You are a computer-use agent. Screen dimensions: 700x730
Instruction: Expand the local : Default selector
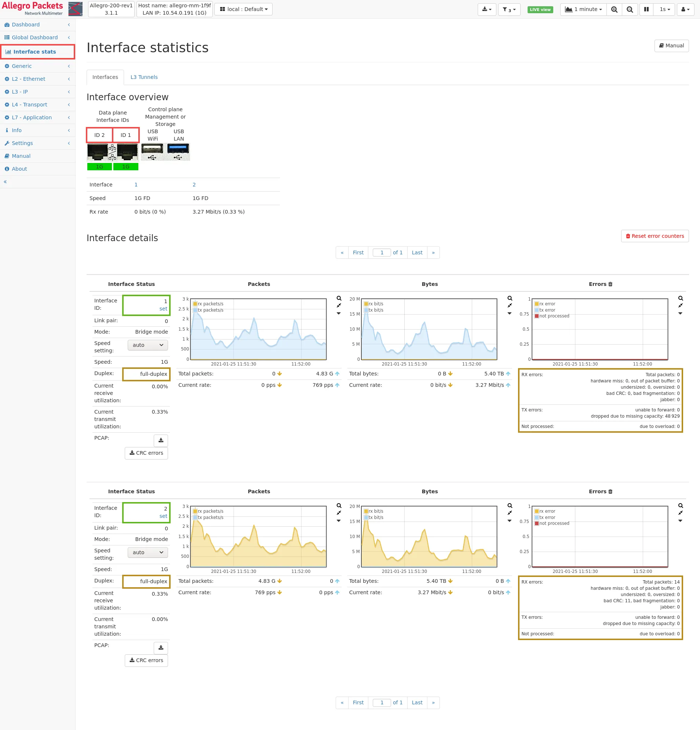(244, 9)
